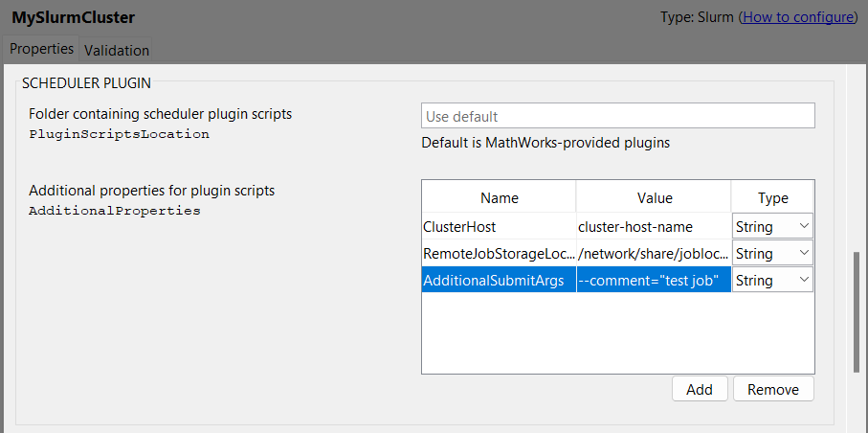Open Type dropdown for AdditionalSubmitArgs row
This screenshot has width=868, height=433.
point(773,280)
